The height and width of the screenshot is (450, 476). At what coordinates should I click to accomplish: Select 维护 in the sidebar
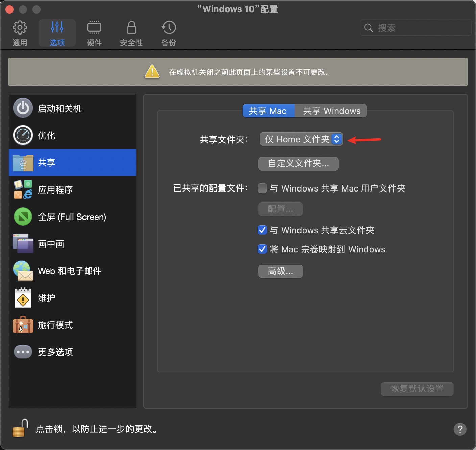pos(72,298)
